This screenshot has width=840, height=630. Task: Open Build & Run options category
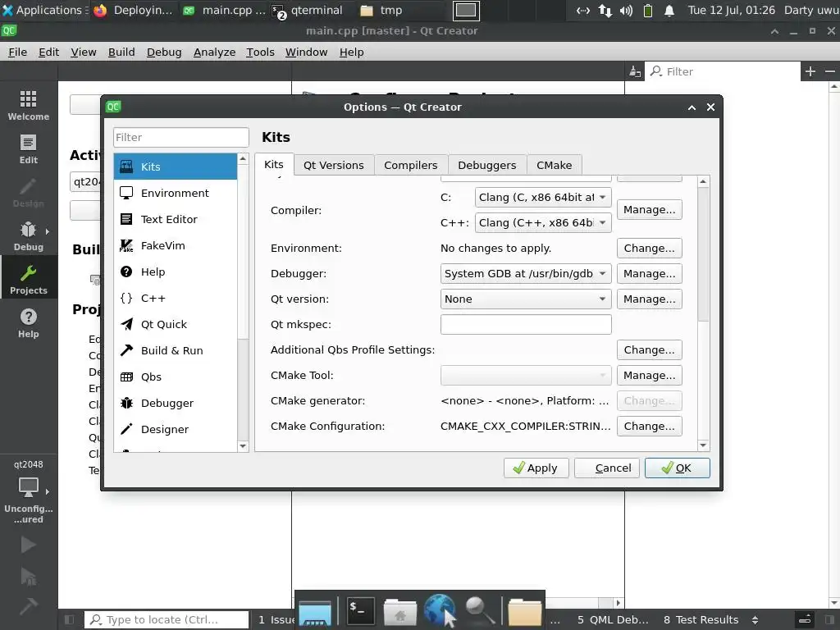[176, 350]
